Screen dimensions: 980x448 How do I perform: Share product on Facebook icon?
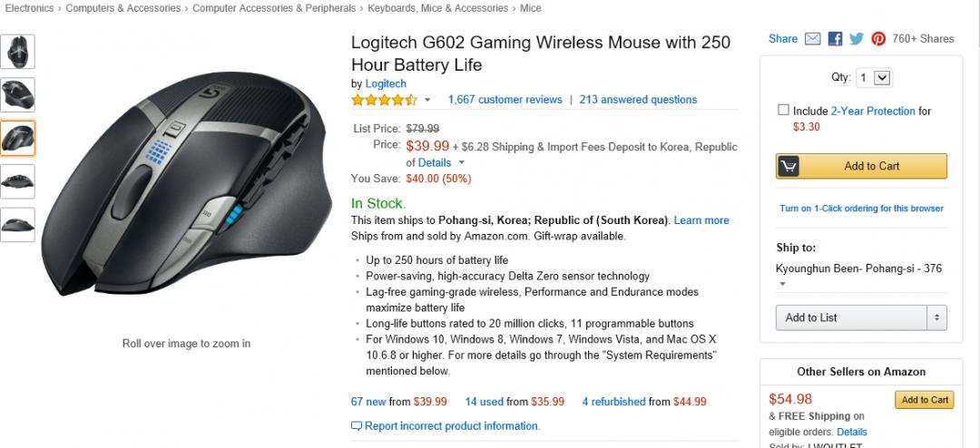[835, 39]
